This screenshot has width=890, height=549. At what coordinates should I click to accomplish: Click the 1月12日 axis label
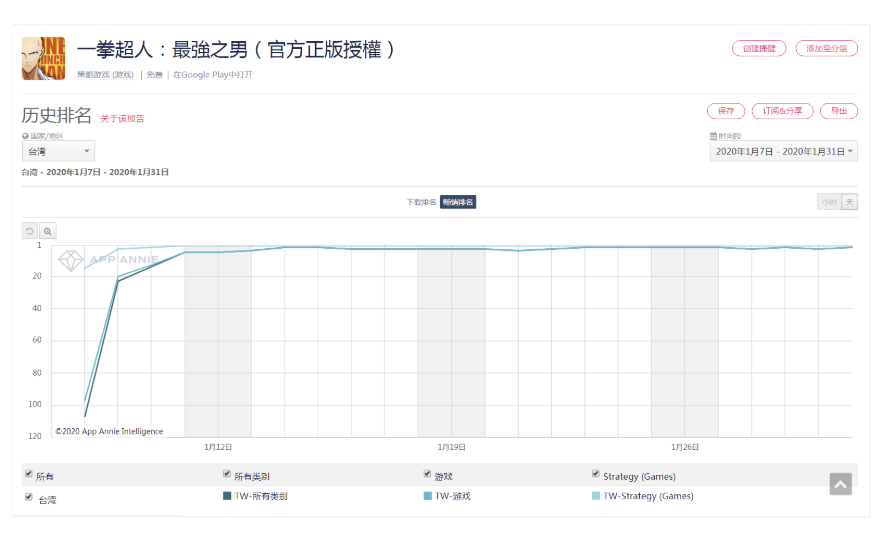(218, 447)
